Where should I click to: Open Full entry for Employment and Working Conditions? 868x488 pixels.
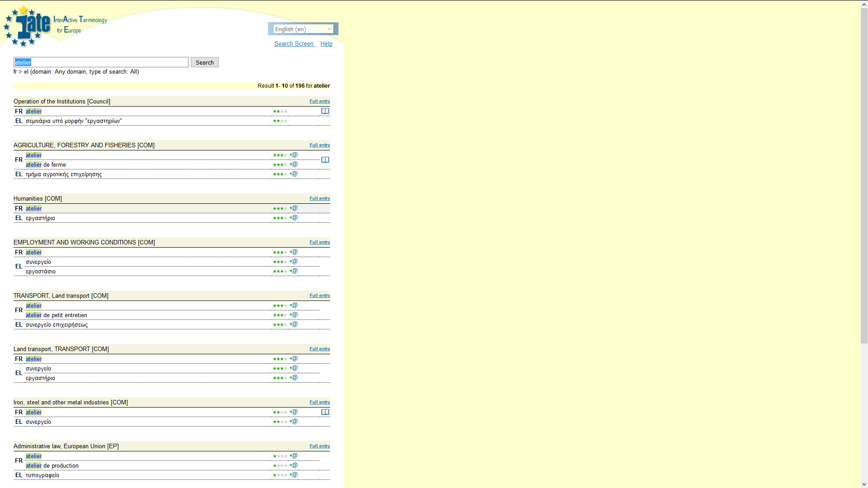pos(320,242)
